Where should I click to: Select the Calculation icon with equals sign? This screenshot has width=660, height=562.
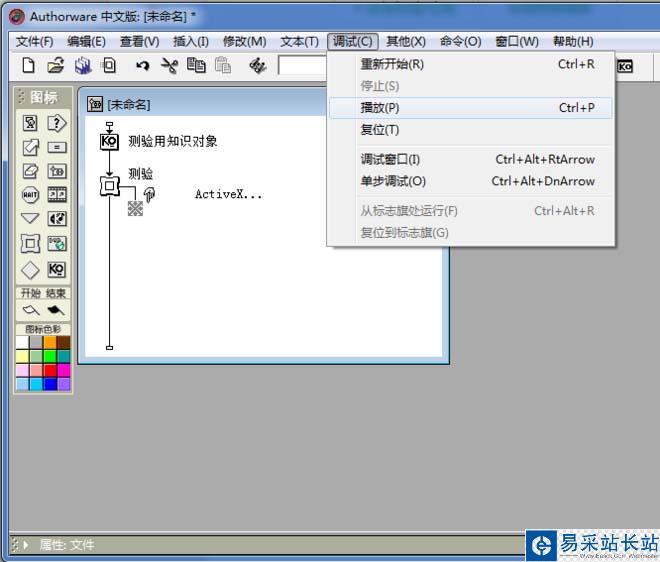[57, 147]
